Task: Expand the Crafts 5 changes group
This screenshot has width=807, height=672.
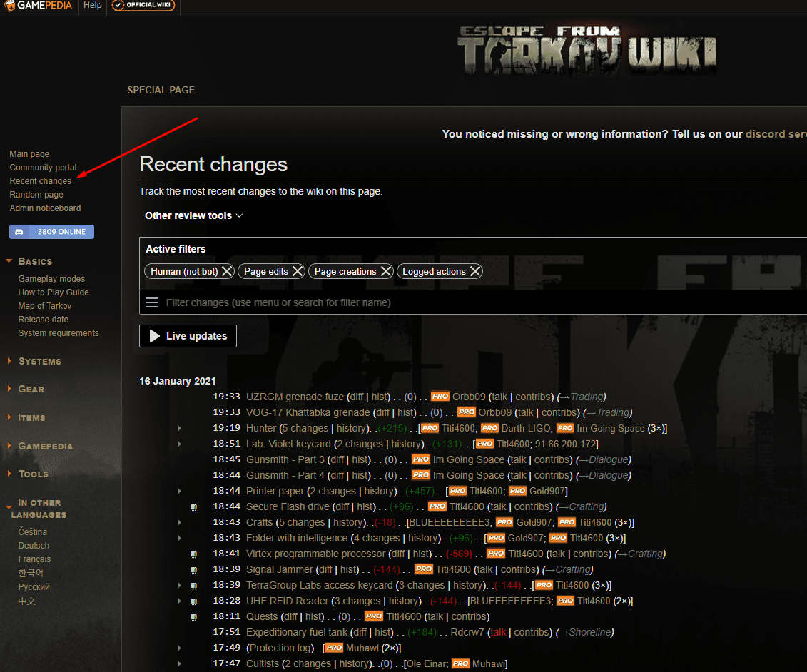Action: coord(179,522)
